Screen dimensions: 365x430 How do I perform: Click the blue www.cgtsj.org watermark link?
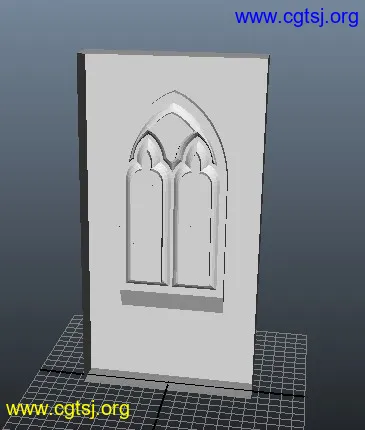click(x=296, y=18)
